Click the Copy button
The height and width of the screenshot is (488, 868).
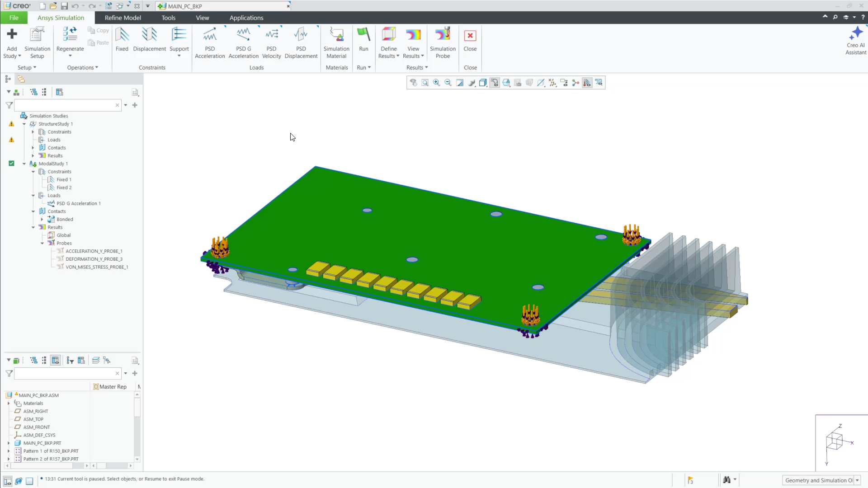pos(99,30)
